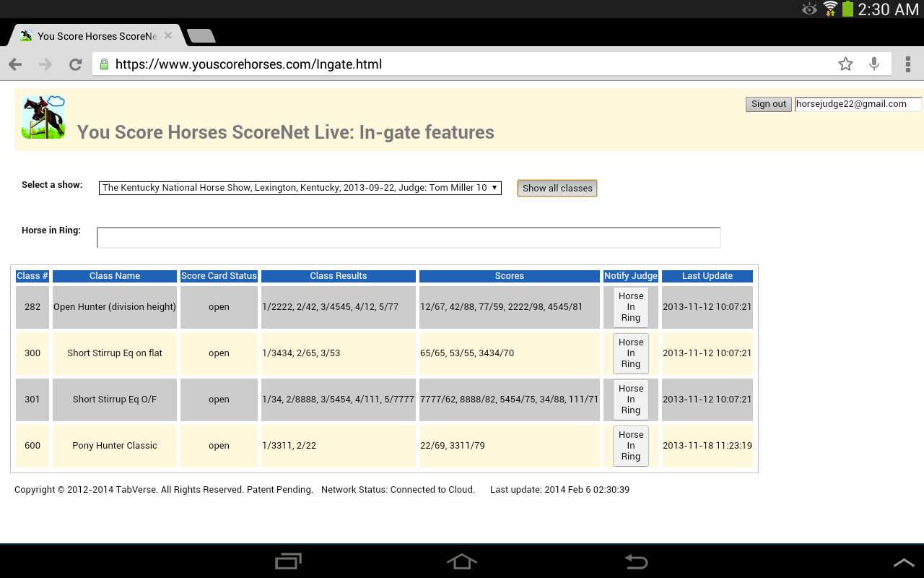Image resolution: width=924 pixels, height=578 pixels.
Task: Close the You Score Horses tab
Action: click(168, 35)
